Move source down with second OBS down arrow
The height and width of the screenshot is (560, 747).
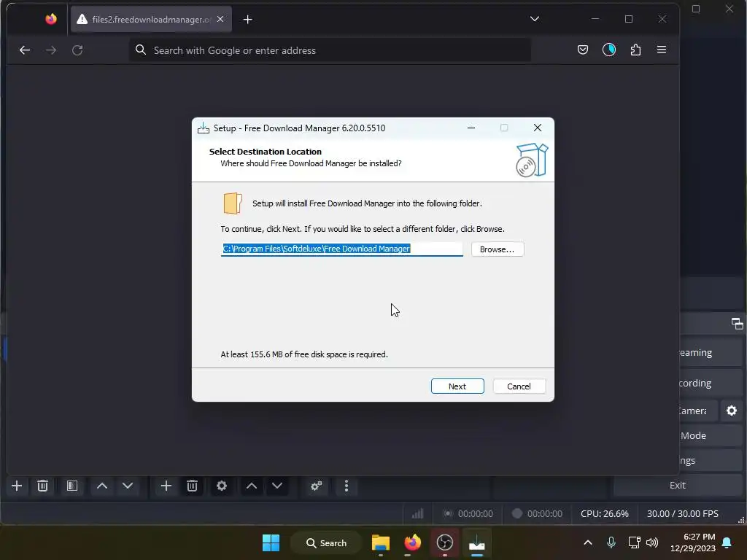[277, 486]
